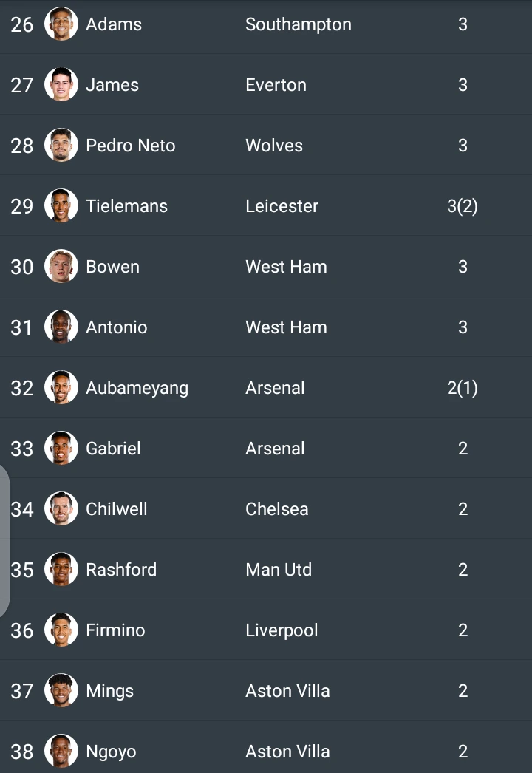Tap Gabriel's avatar picture
This screenshot has width=532, height=773.
(x=61, y=448)
